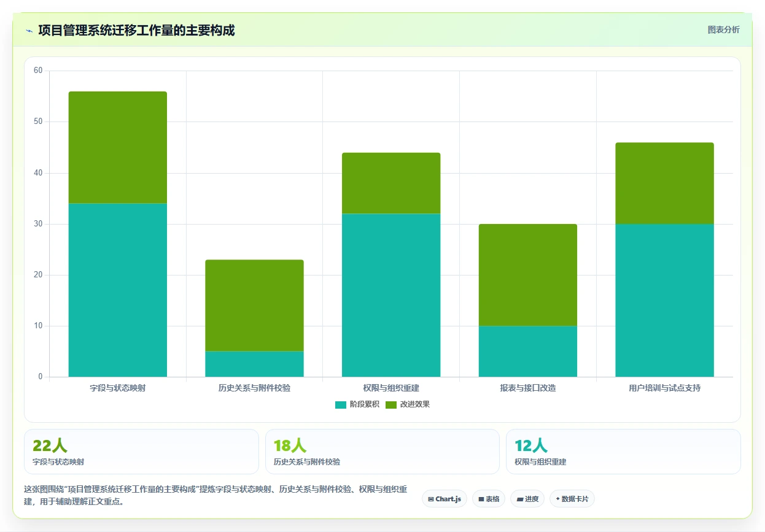The height and width of the screenshot is (532, 765).
Task: Click the chart title icon in the header
Action: click(29, 30)
